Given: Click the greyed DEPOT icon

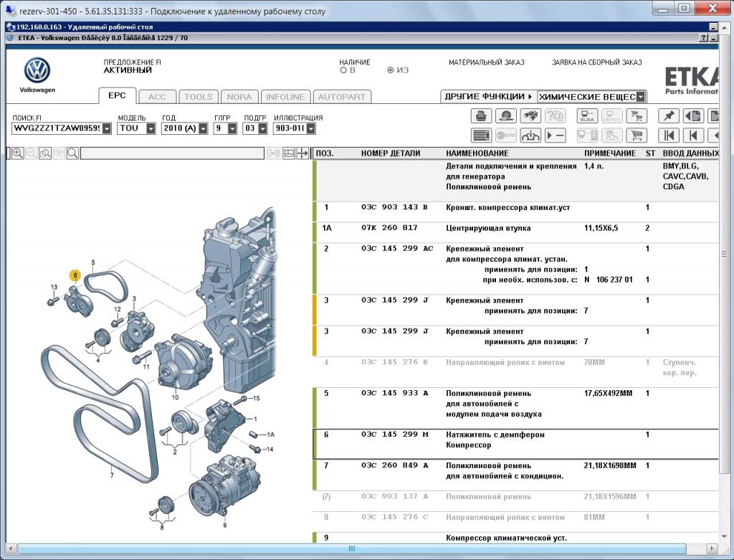Looking at the screenshot, I should pos(611,115).
